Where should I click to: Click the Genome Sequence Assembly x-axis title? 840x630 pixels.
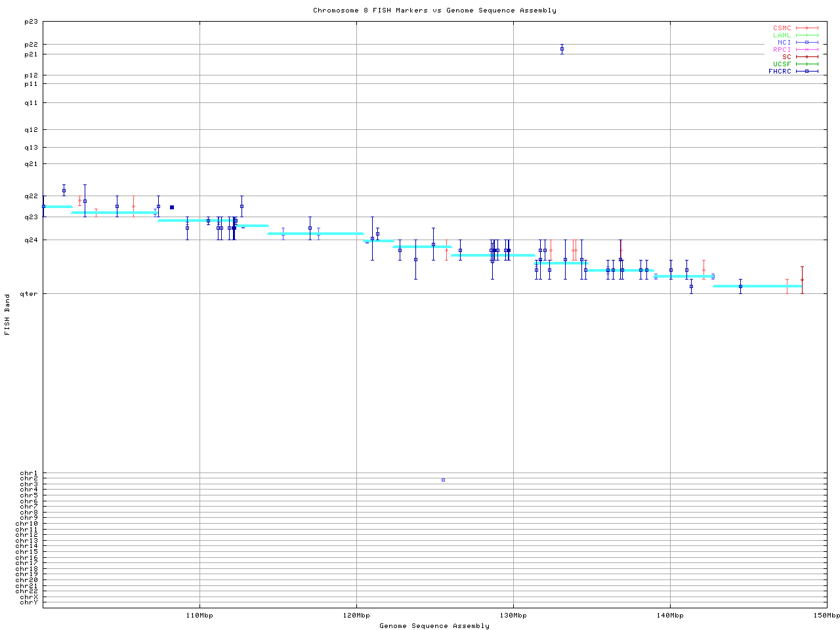pyautogui.click(x=434, y=626)
